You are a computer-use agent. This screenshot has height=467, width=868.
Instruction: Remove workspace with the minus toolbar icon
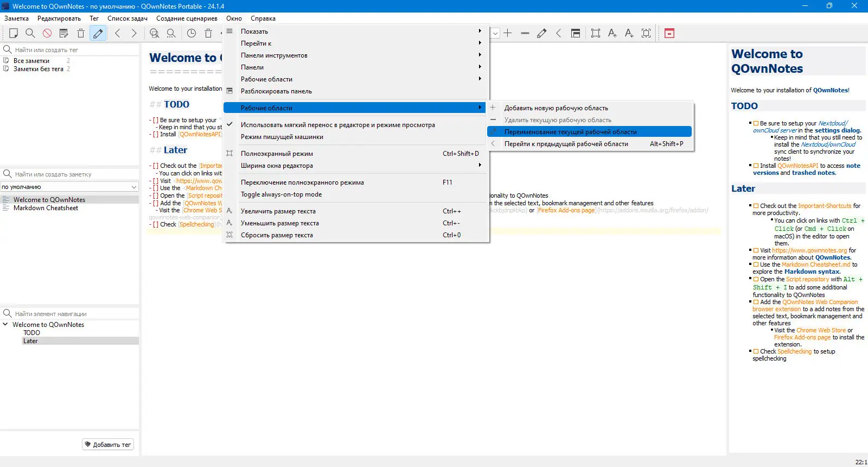(x=525, y=33)
